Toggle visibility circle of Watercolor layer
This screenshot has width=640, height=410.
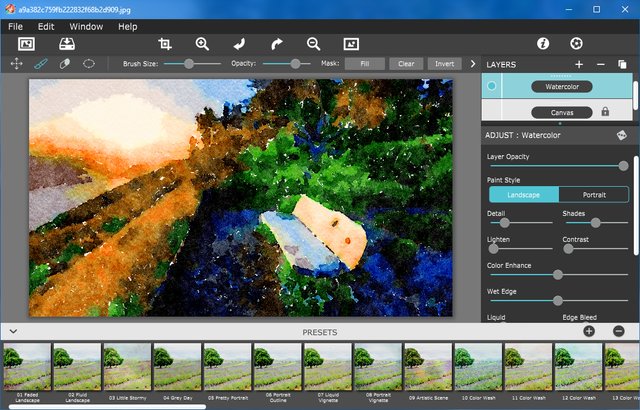pos(492,87)
